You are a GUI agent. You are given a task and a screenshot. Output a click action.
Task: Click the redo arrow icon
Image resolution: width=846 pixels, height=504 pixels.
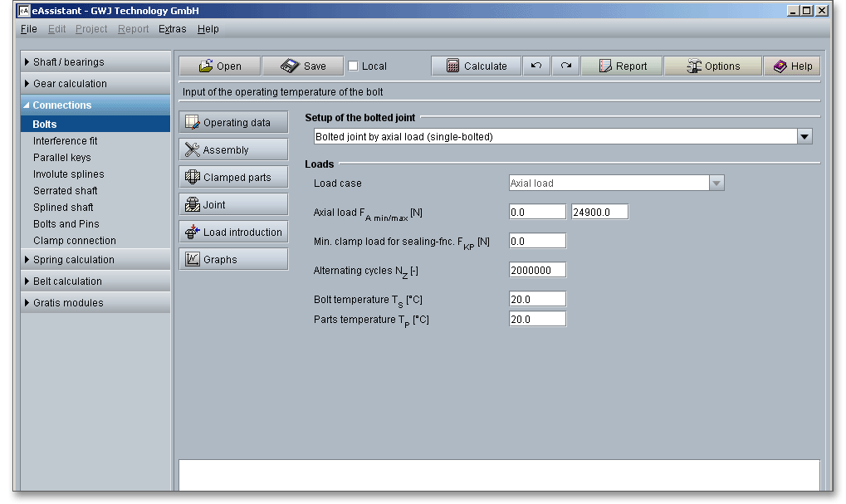pos(565,66)
